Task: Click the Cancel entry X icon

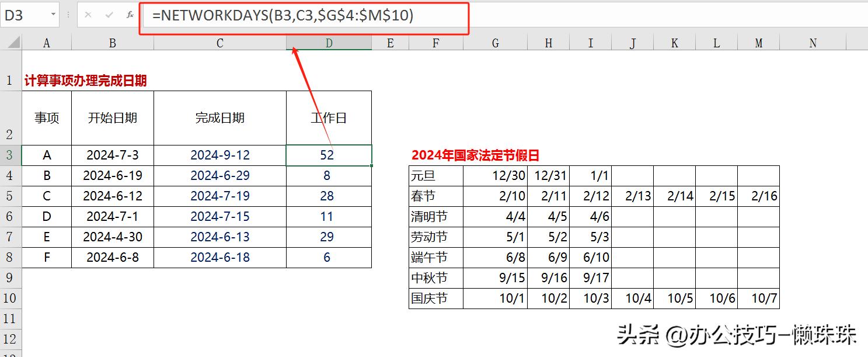Action: point(88,15)
